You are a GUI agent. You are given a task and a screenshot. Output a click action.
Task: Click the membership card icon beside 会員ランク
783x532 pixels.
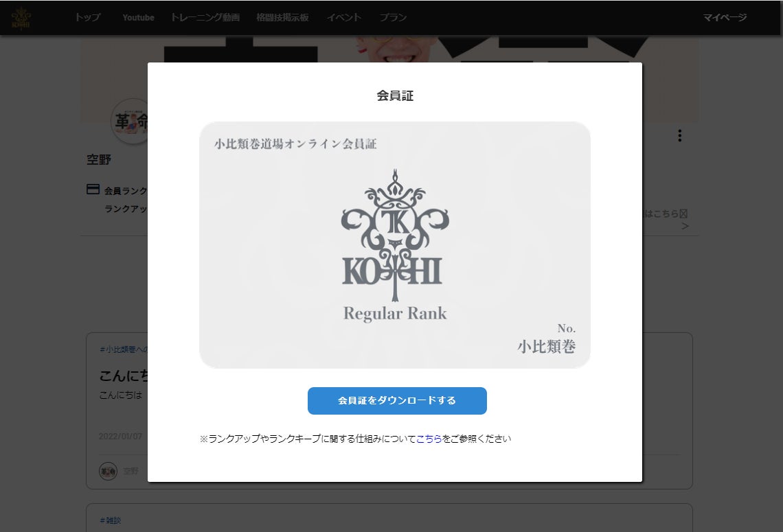point(93,189)
